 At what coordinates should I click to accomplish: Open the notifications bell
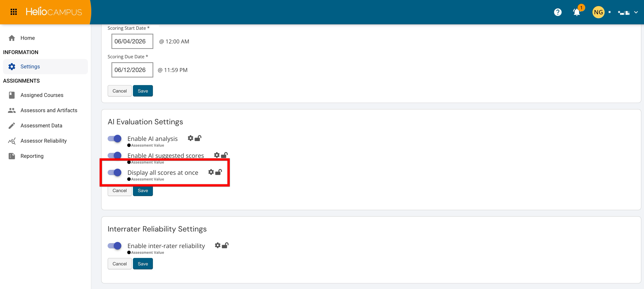coord(576,12)
